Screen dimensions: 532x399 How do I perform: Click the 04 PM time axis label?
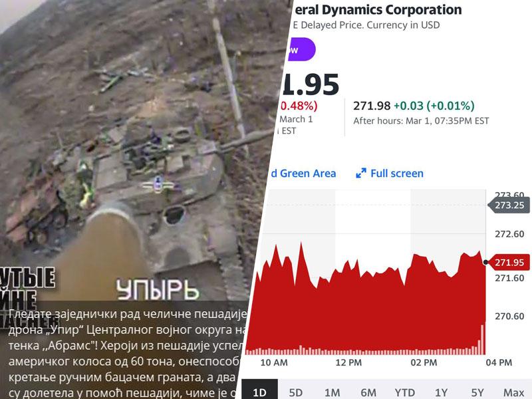pyautogui.click(x=499, y=362)
